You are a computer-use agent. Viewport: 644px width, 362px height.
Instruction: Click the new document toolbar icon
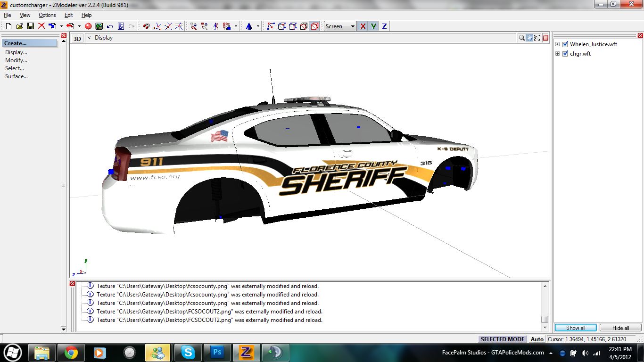click(x=8, y=26)
